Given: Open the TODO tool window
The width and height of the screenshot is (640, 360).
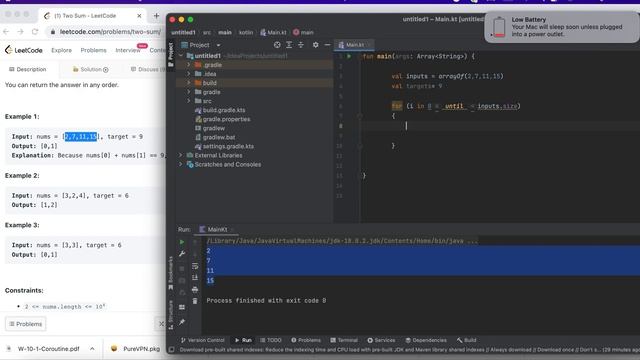Looking at the screenshot, I should point(271,340).
